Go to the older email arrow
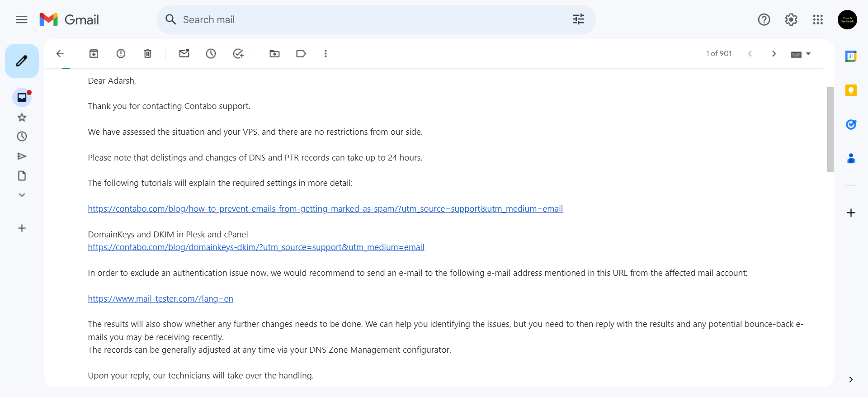Image resolution: width=868 pixels, height=397 pixels. [774, 54]
